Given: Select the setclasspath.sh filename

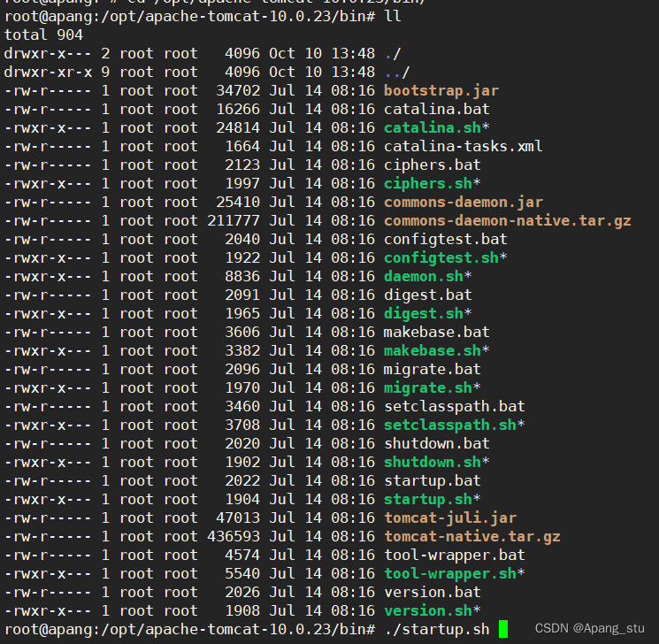Looking at the screenshot, I should [450, 425].
